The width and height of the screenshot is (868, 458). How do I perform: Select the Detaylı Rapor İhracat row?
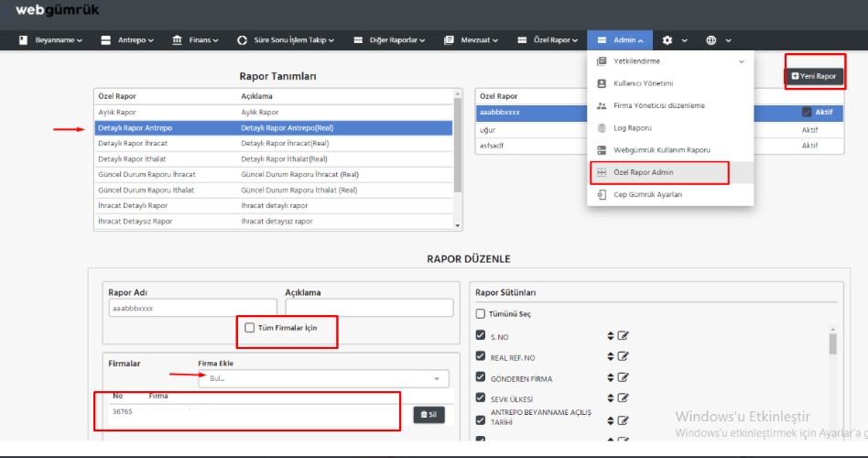(274, 143)
